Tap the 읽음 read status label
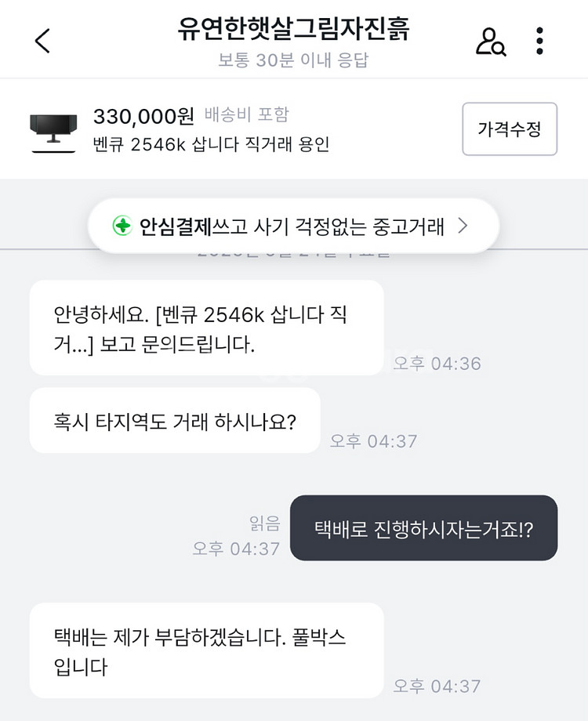Screen dimensions: 588x721 click(x=263, y=524)
